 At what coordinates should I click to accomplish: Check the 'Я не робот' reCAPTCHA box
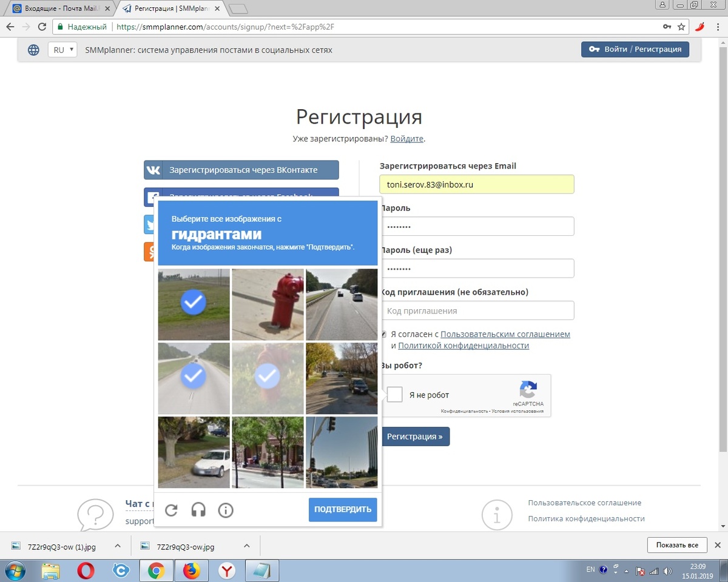[x=395, y=395]
